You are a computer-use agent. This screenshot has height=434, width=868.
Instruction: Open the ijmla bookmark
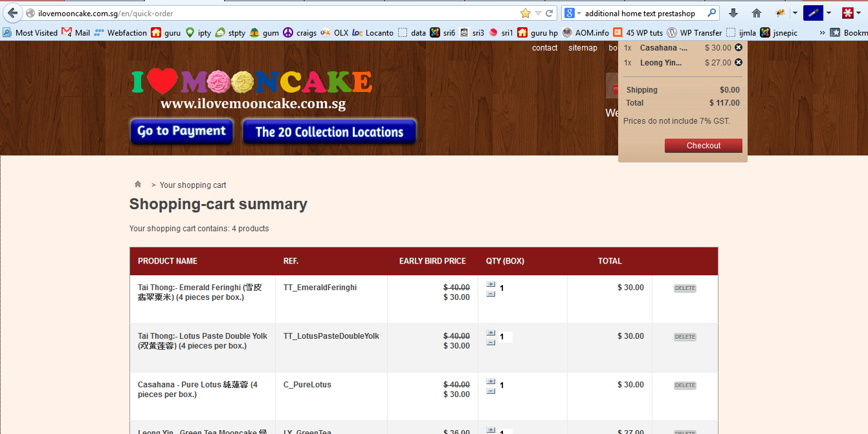coord(741,32)
